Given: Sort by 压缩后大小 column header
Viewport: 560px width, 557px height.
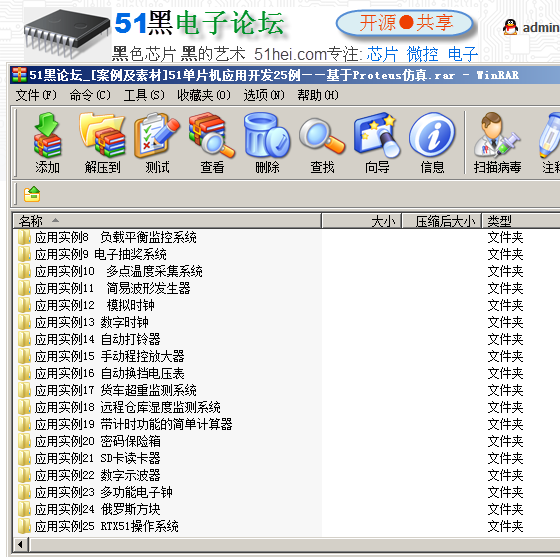Looking at the screenshot, I should pos(442,221).
